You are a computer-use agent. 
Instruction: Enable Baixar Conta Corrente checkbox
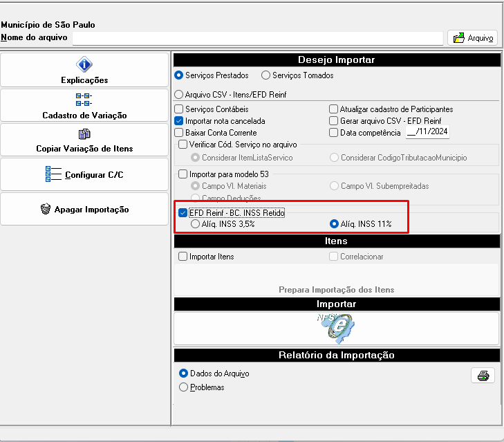[215, 133]
